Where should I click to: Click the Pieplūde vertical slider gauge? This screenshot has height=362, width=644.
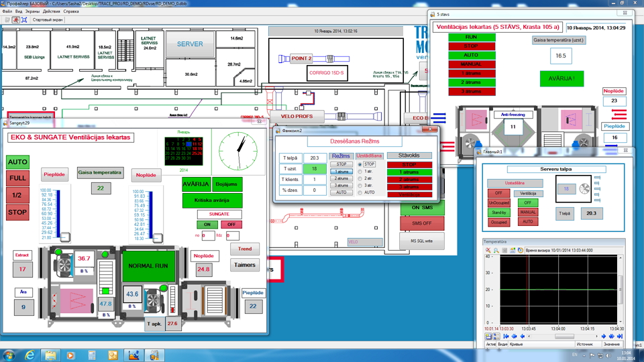[65, 215]
